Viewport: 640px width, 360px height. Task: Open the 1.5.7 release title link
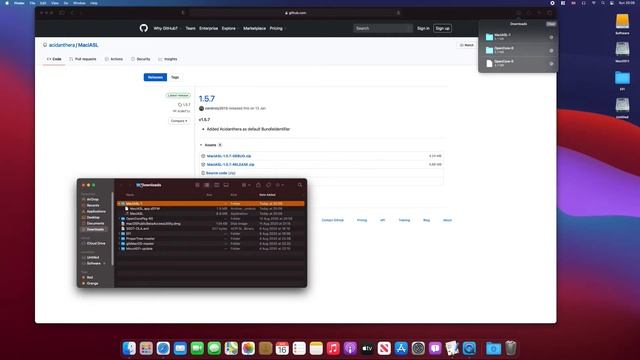[x=207, y=98]
